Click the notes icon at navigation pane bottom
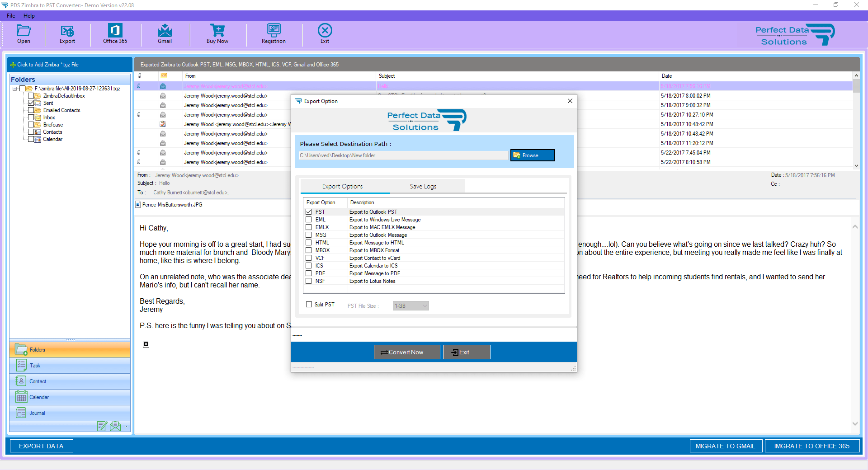 tap(103, 426)
